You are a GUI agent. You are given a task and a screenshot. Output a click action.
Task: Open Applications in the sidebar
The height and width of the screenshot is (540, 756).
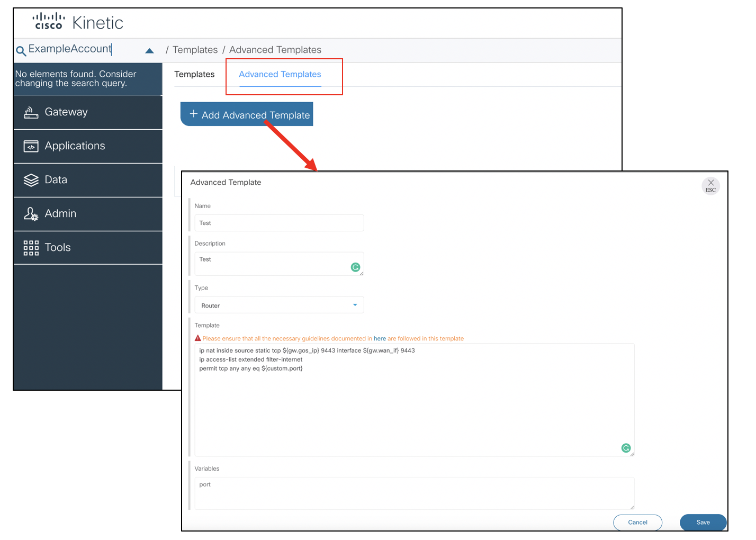88,146
